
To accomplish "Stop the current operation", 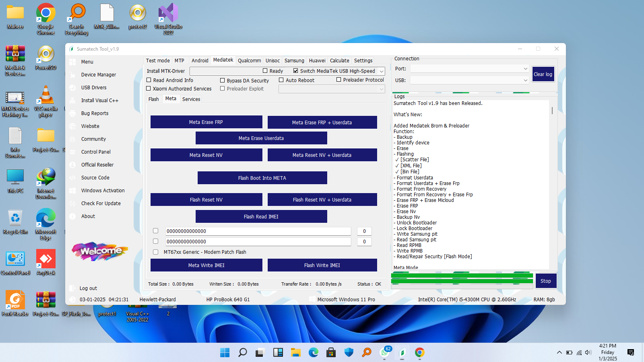I will pos(546,281).
